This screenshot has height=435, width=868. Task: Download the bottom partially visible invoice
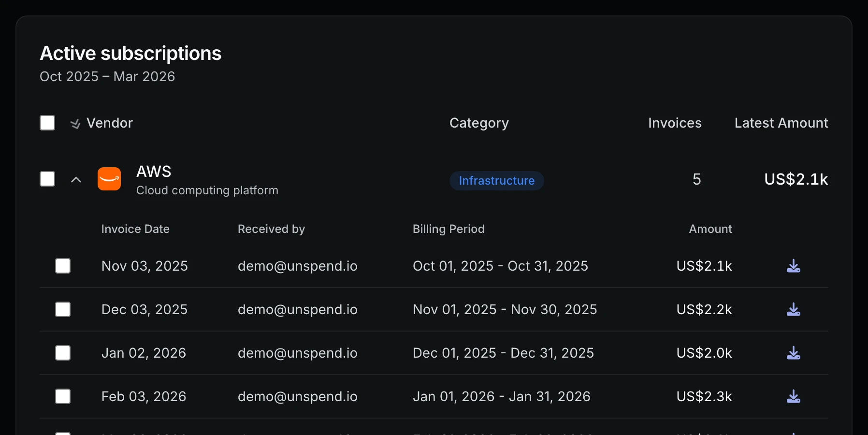pos(794,432)
